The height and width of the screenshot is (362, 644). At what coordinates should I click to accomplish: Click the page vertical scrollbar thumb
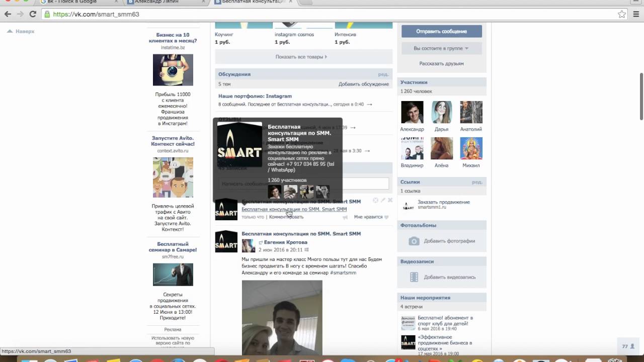pyautogui.click(x=641, y=97)
